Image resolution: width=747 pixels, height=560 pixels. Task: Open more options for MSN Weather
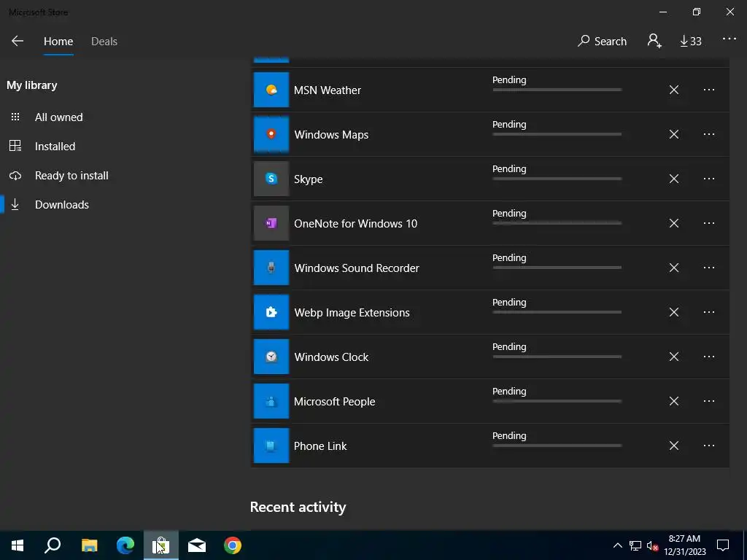pyautogui.click(x=709, y=90)
